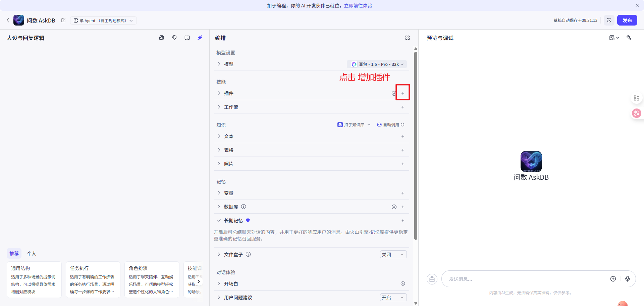This screenshot has height=306, width=644.
Task: Click the attach plus icon in chat input
Action: pyautogui.click(x=613, y=279)
